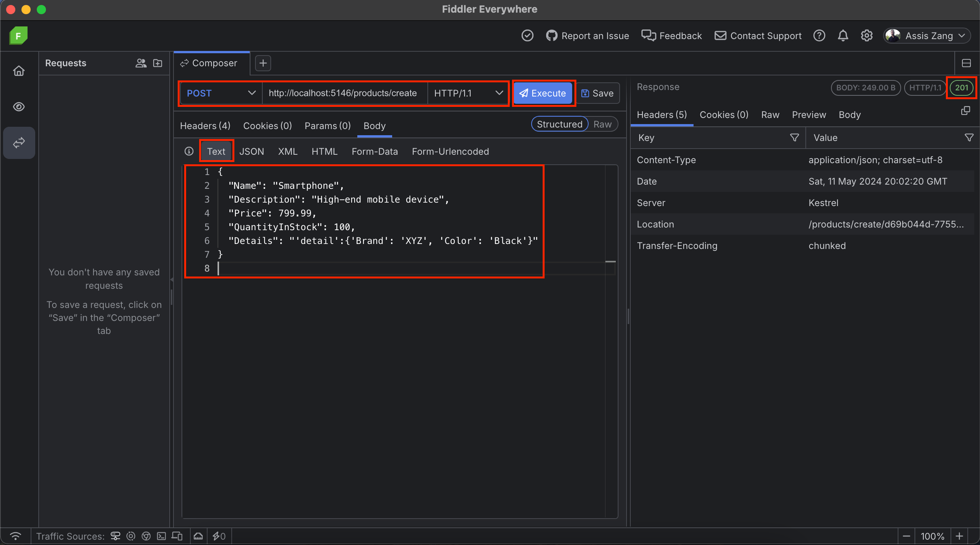Filter the Key column
This screenshot has width=980, height=545.
[x=794, y=137]
